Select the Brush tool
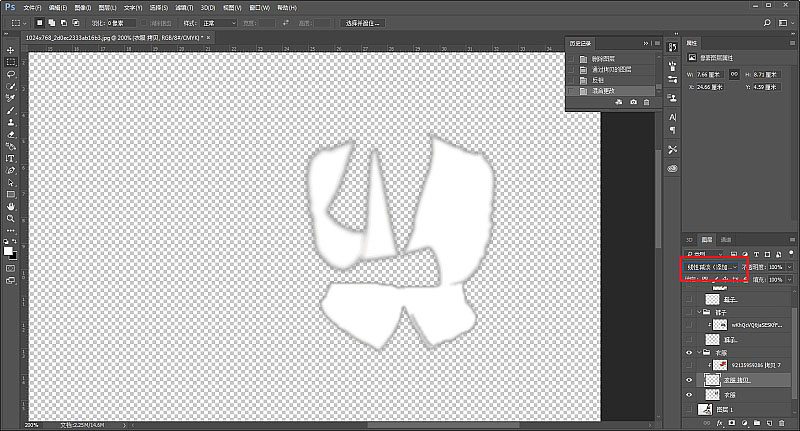This screenshot has width=800, height=431. point(10,111)
